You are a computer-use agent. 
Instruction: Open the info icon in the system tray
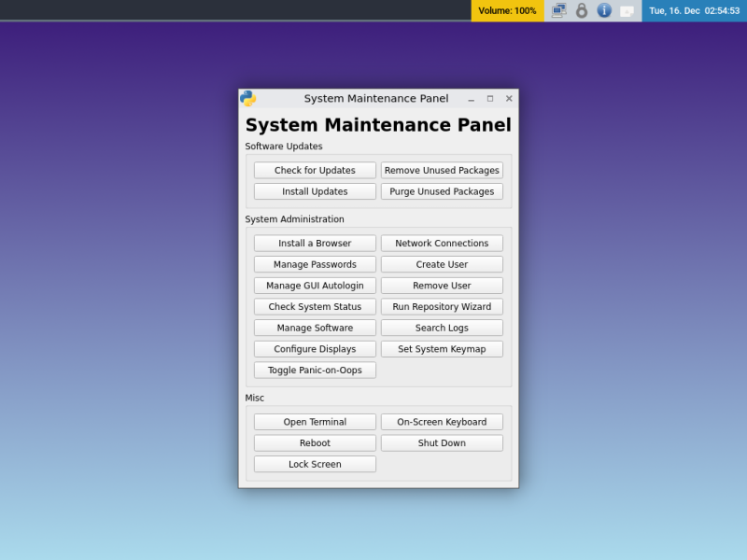[604, 10]
